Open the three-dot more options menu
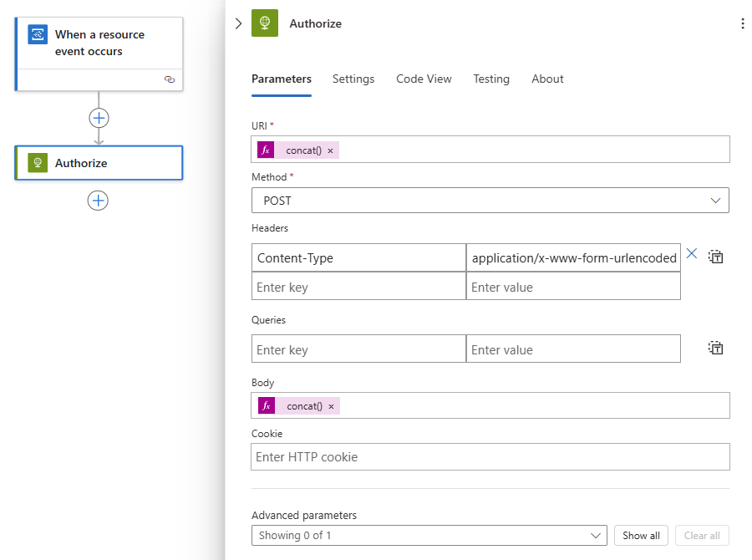The width and height of the screenshot is (752, 560). (743, 23)
